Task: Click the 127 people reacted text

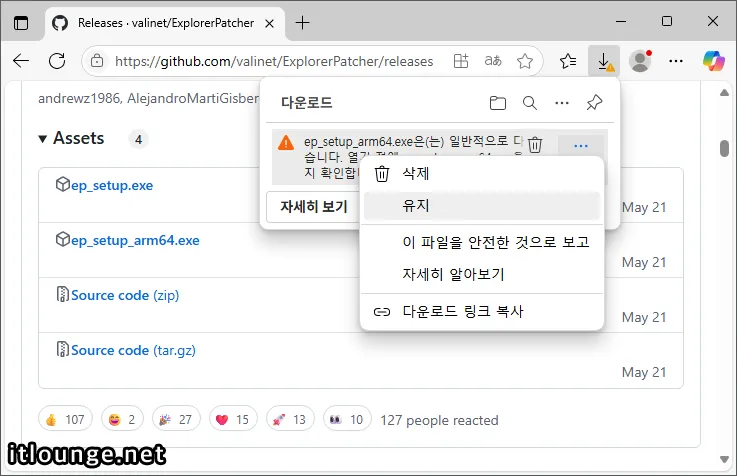Action: pyautogui.click(x=439, y=420)
